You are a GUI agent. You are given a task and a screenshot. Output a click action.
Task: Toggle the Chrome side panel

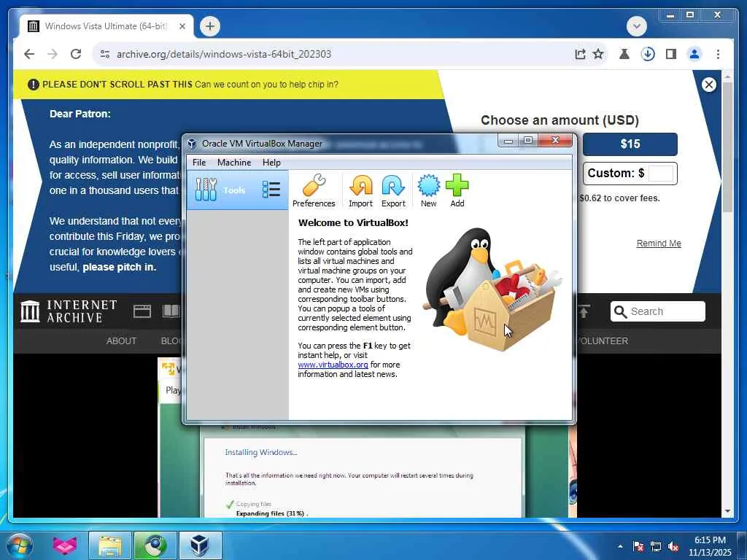(x=671, y=54)
